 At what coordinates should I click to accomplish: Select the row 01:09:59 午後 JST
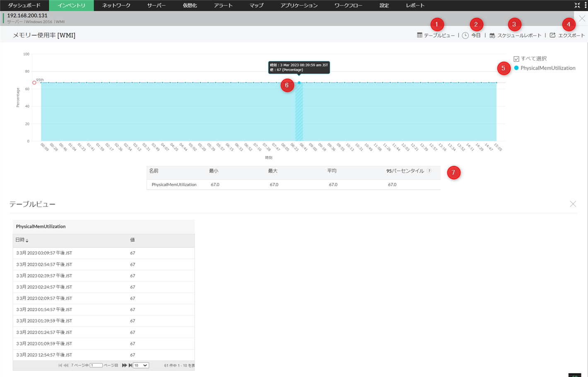click(x=104, y=343)
